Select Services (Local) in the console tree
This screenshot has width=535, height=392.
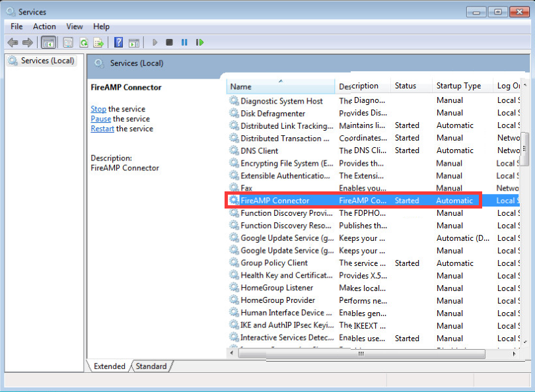click(x=42, y=61)
